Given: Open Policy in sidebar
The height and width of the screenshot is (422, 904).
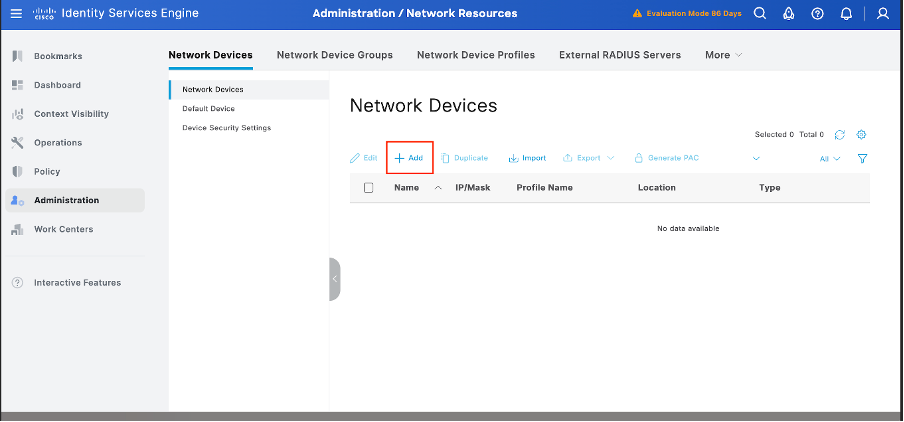Looking at the screenshot, I should [47, 171].
